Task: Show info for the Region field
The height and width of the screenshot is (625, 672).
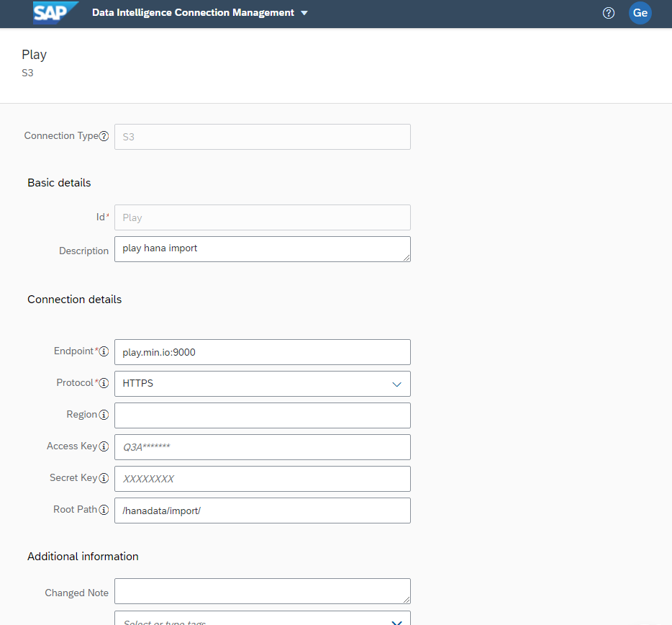Action: click(x=104, y=415)
